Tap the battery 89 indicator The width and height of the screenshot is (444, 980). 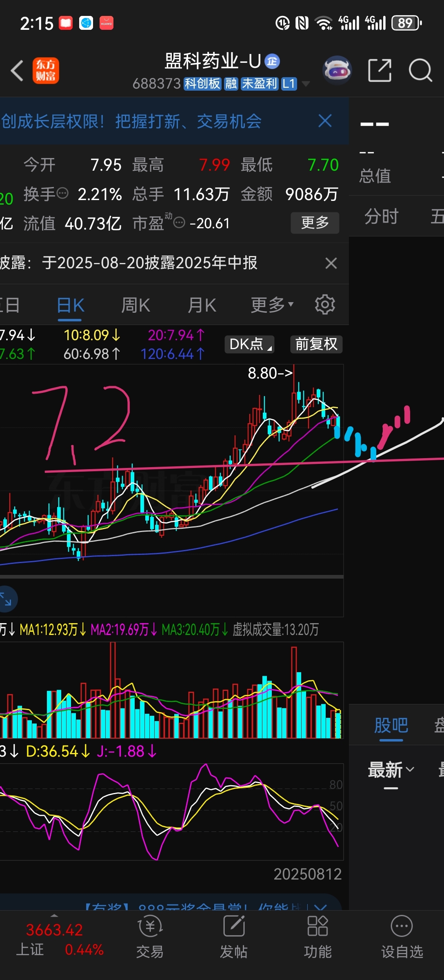407,23
